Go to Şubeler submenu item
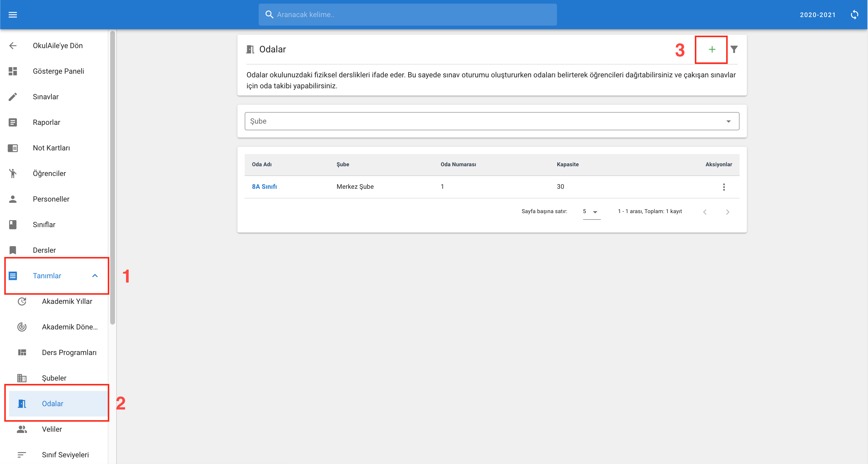 (x=54, y=378)
